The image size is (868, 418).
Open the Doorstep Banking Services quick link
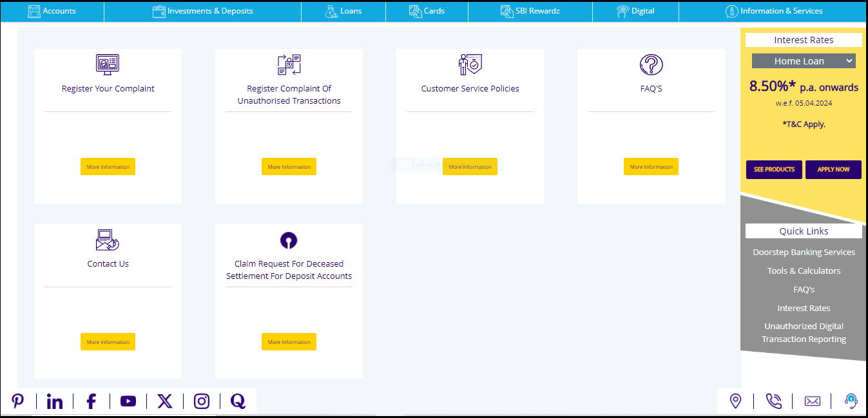point(804,252)
